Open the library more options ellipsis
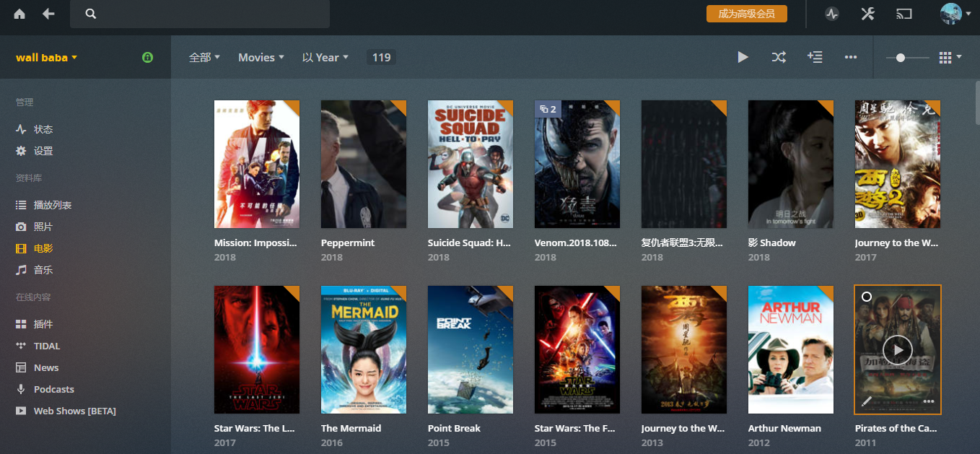Image resolution: width=980 pixels, height=454 pixels. point(851,57)
